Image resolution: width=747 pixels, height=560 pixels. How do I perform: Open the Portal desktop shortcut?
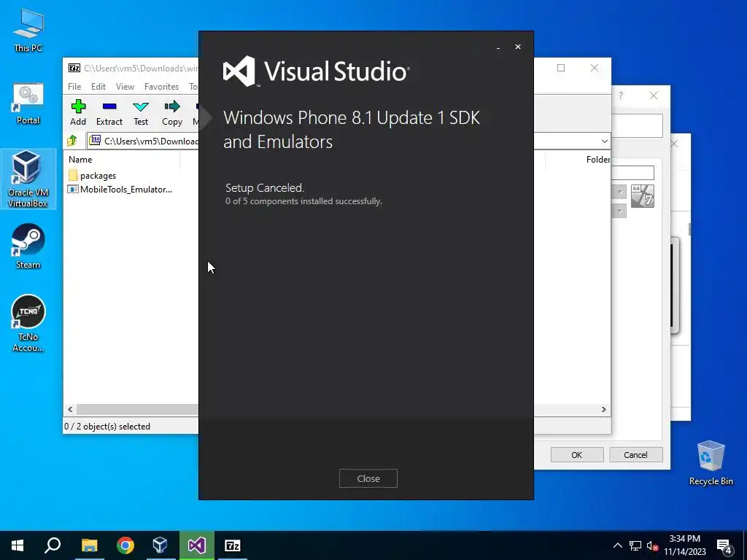[28, 104]
